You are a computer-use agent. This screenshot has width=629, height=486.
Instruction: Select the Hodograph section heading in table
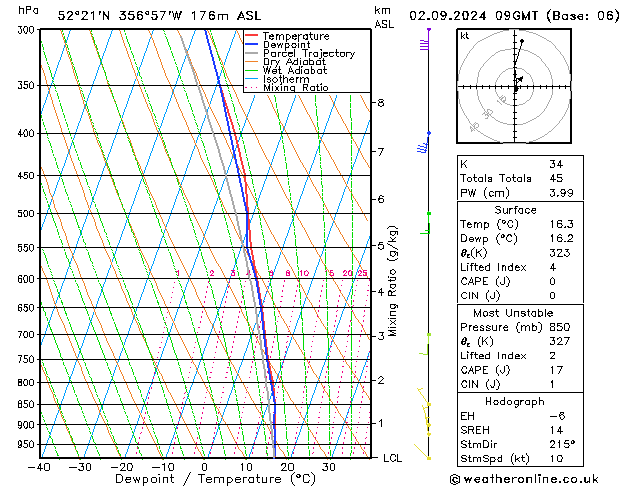515,402
